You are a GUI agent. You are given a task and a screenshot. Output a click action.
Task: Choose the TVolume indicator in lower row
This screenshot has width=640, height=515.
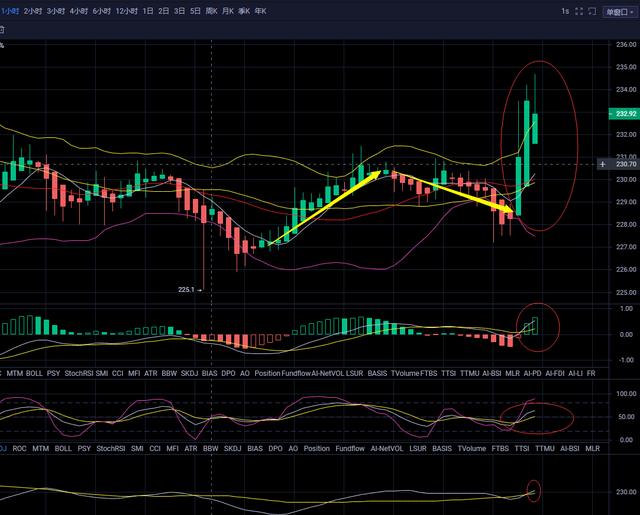coord(471,449)
